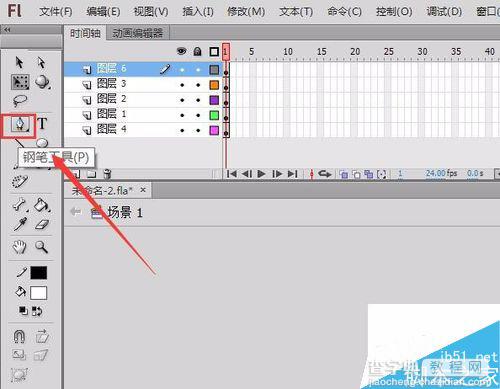Image resolution: width=500 pixels, height=389 pixels.
Task: Click the Black and White colors icon
Action: coord(23,311)
